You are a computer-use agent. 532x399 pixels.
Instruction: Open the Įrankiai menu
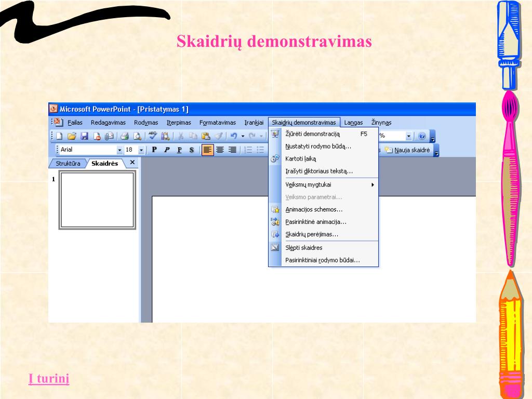tap(254, 123)
